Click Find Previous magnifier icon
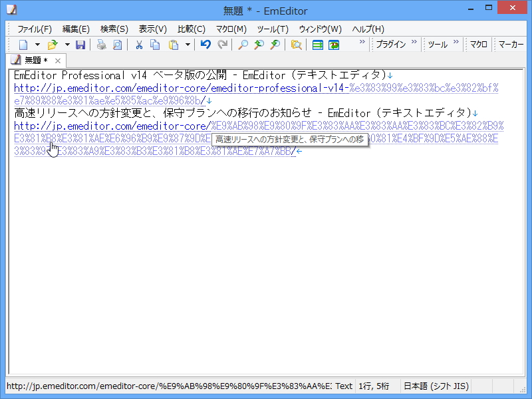Screen dimensions: 532x399 click(259, 45)
